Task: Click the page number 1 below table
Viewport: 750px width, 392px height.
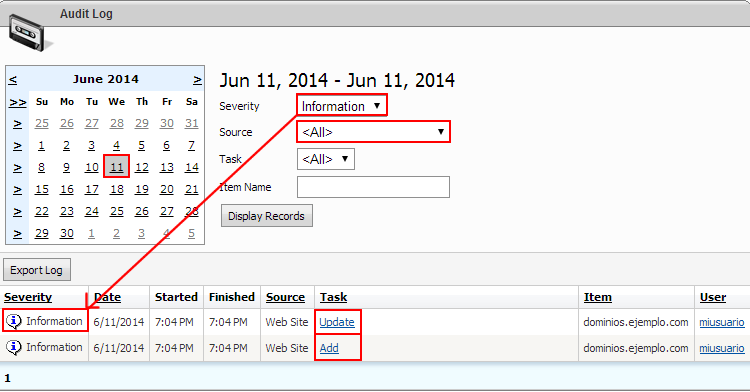Action: tap(7, 378)
